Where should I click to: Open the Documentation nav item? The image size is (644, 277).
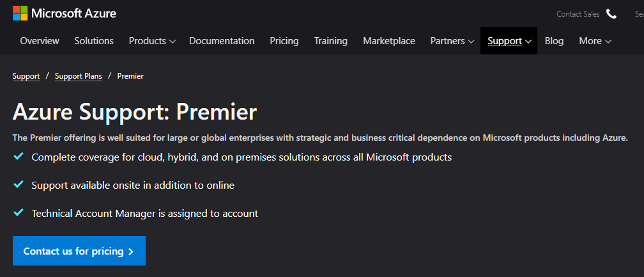point(222,41)
